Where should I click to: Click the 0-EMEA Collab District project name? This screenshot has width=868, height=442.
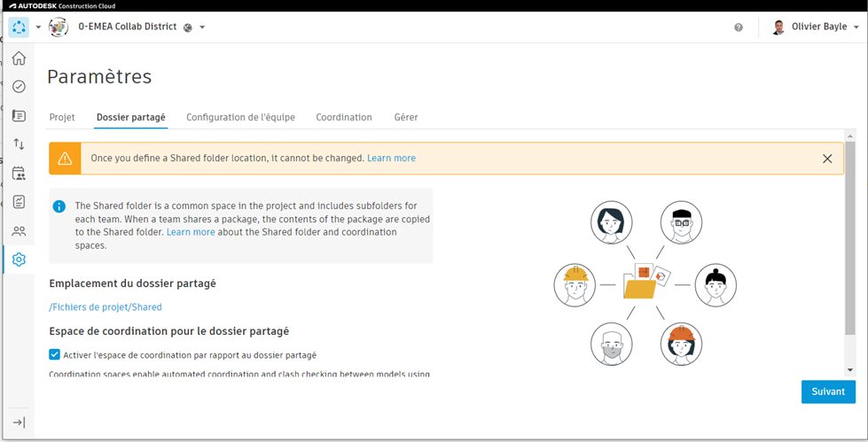[128, 27]
